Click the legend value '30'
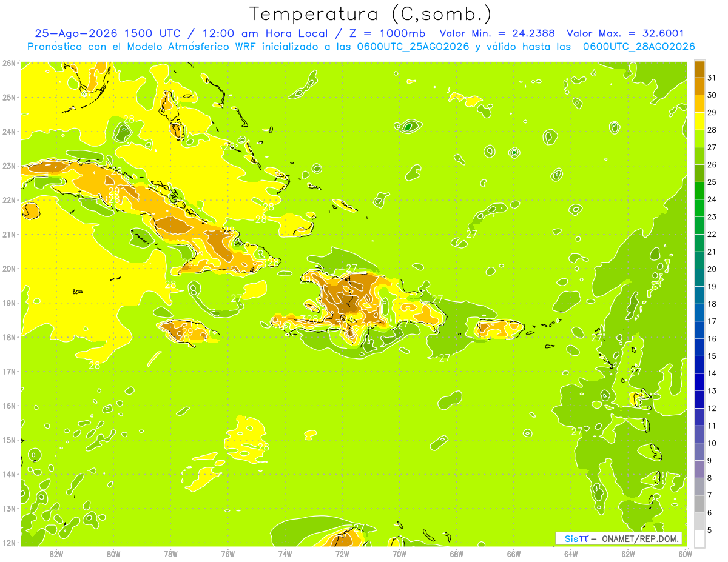The width and height of the screenshot is (728, 562). [712, 95]
